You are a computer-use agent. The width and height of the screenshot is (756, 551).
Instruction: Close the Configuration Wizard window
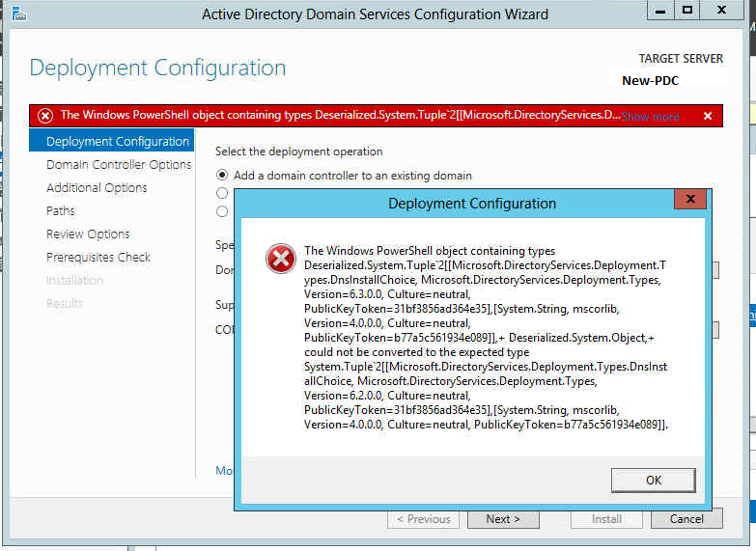coord(721,10)
